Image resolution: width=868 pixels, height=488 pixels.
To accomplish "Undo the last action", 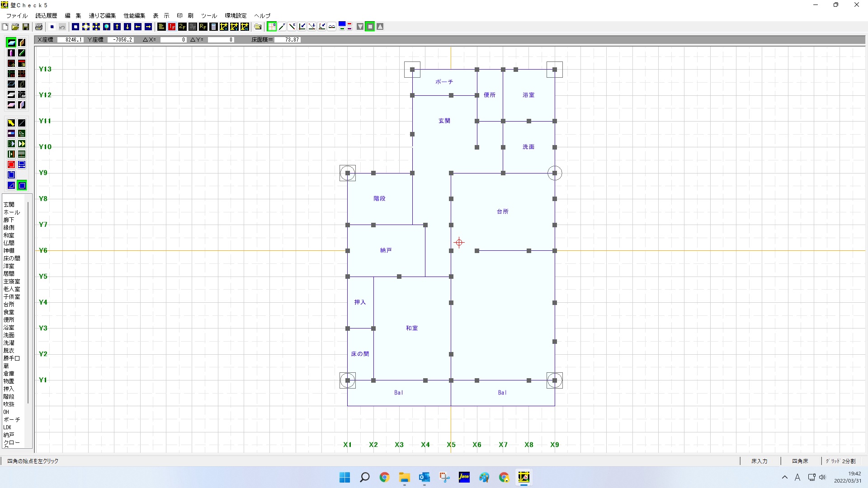I will coord(62,27).
